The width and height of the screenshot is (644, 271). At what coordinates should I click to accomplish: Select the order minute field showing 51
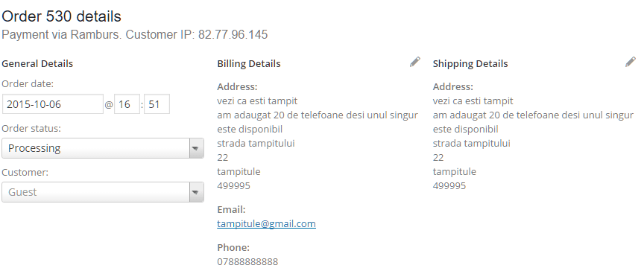(x=157, y=104)
